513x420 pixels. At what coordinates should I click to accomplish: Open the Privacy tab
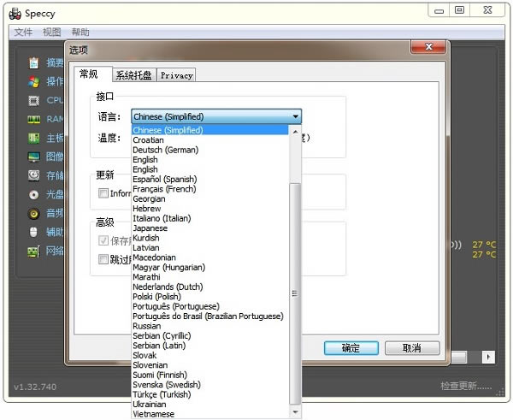176,75
